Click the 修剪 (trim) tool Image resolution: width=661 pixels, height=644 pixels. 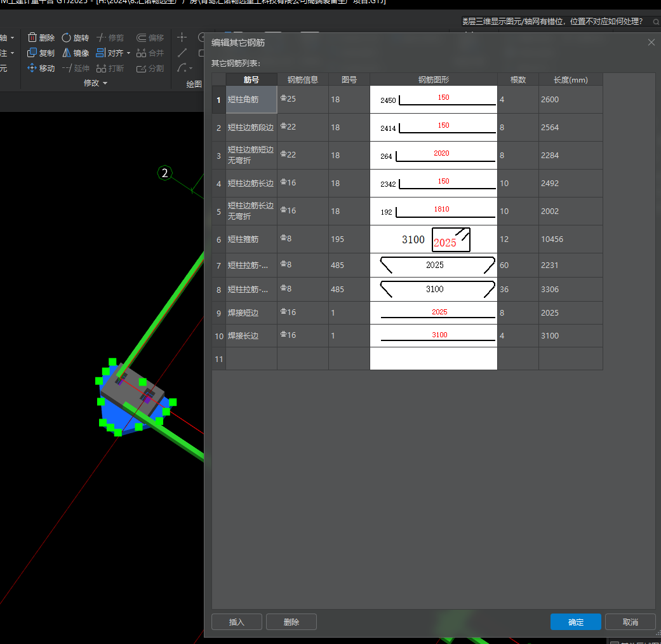point(110,38)
